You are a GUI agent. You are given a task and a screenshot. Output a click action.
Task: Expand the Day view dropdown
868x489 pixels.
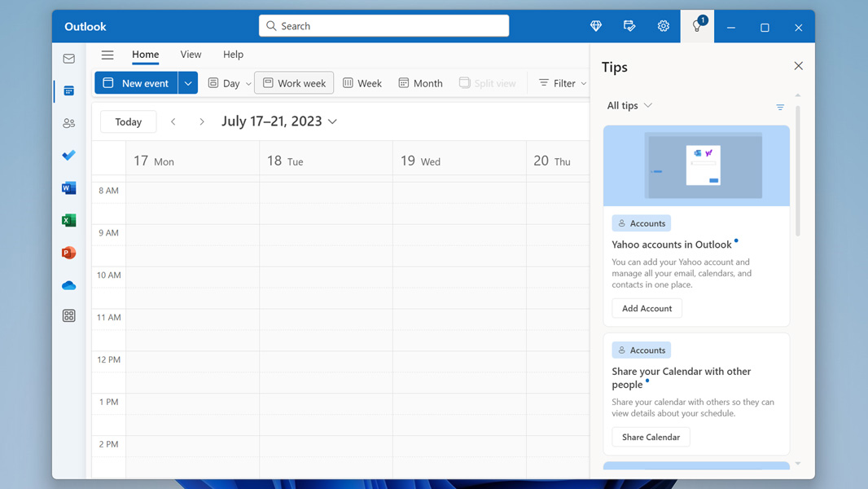tap(248, 82)
